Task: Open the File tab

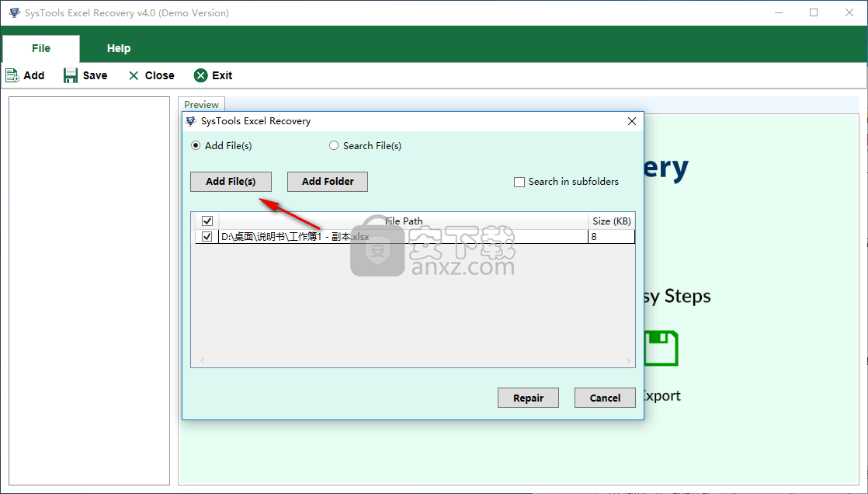Action: 41,49
